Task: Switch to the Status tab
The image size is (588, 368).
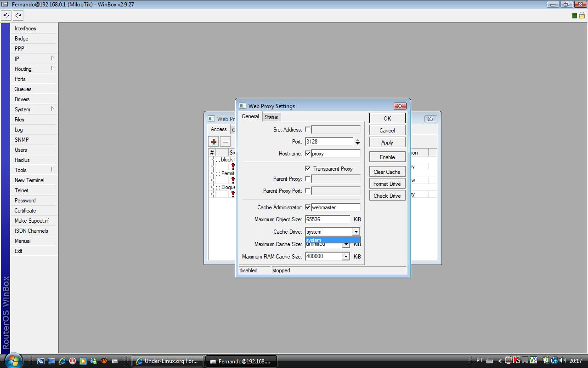Action: click(x=271, y=117)
